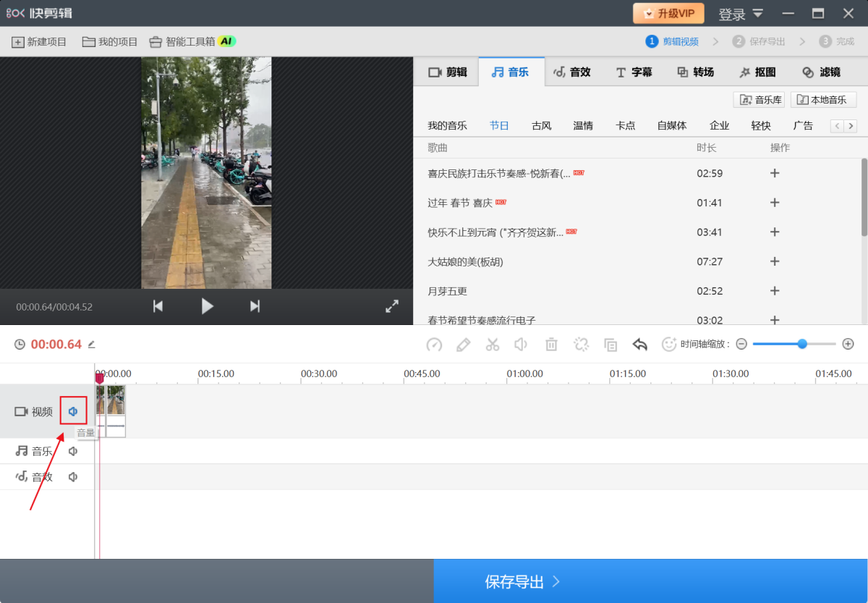Select 广告 music category
868x603 pixels.
click(x=803, y=125)
